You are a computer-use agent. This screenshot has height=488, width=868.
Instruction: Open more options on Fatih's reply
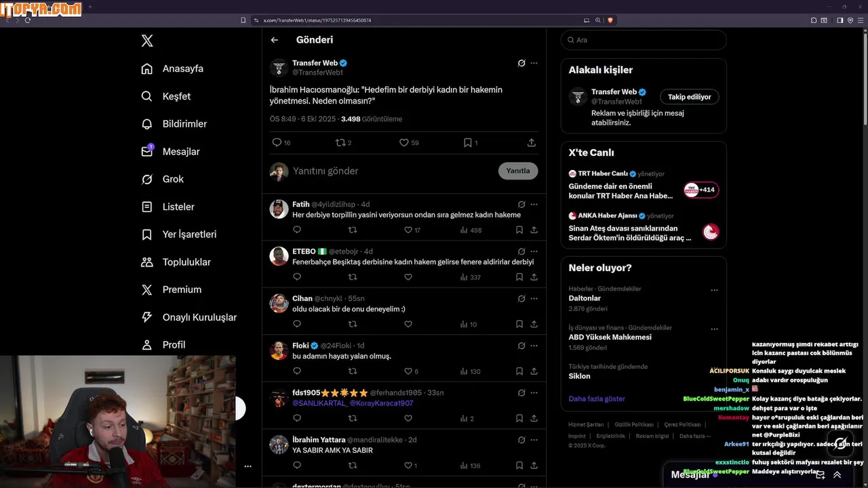534,204
